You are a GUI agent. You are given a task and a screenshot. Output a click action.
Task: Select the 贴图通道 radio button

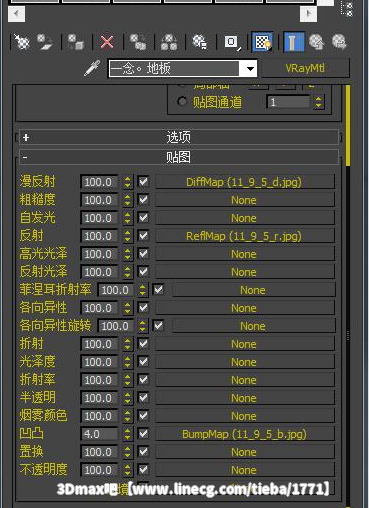click(182, 101)
